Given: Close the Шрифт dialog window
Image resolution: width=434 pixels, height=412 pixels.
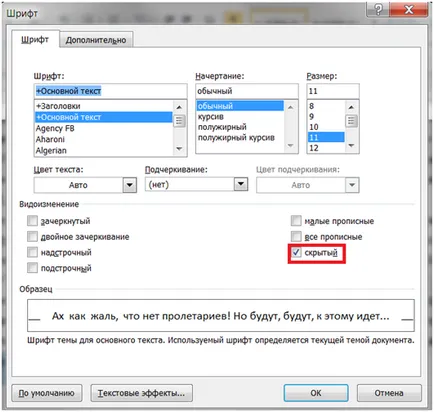Looking at the screenshot, I should (x=409, y=10).
